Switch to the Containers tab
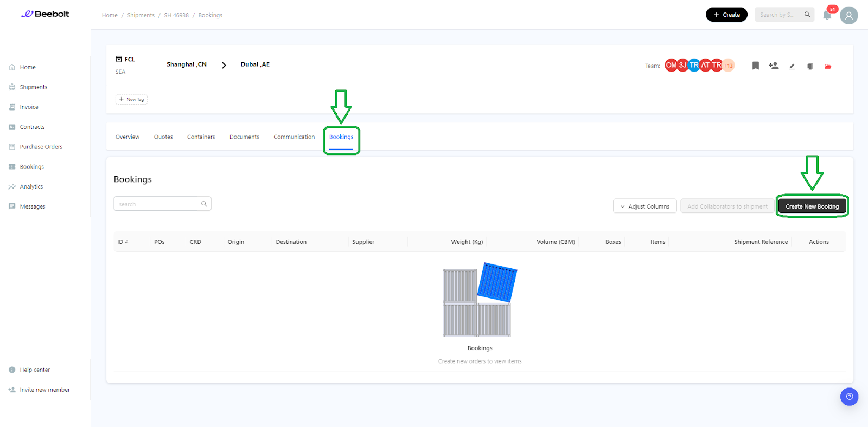 pos(201,137)
